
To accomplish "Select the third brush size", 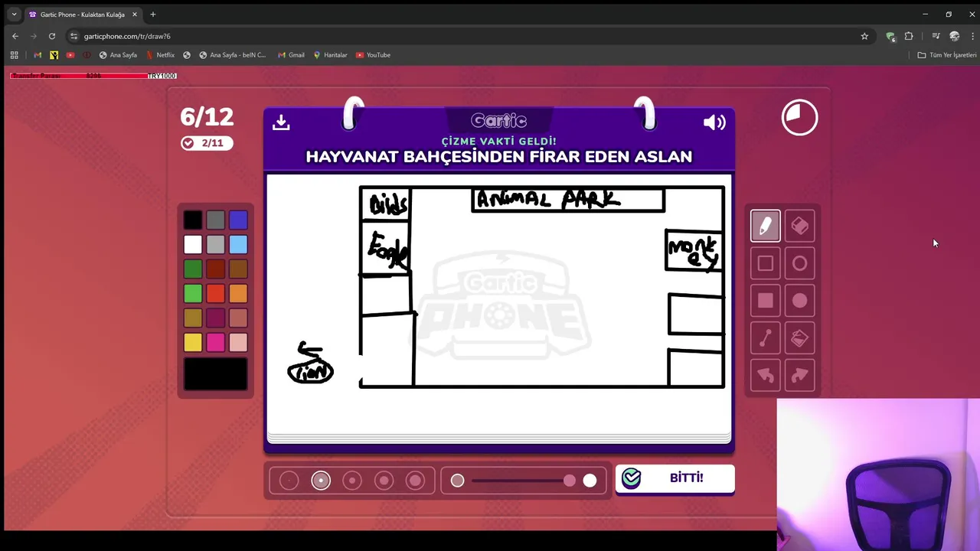I will 352,481.
